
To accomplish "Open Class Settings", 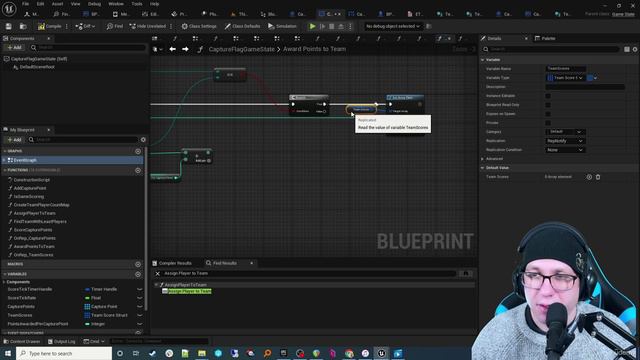I will pyautogui.click(x=199, y=26).
